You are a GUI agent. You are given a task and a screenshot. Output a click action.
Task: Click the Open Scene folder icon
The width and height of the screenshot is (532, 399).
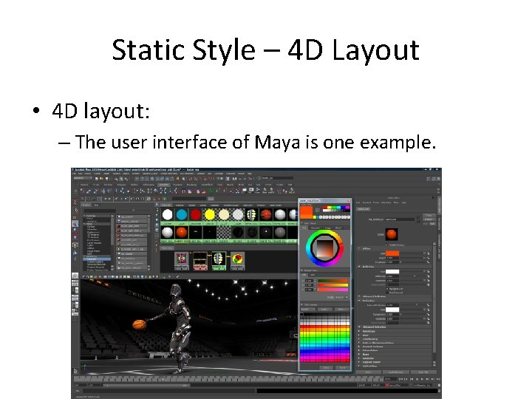click(x=101, y=178)
